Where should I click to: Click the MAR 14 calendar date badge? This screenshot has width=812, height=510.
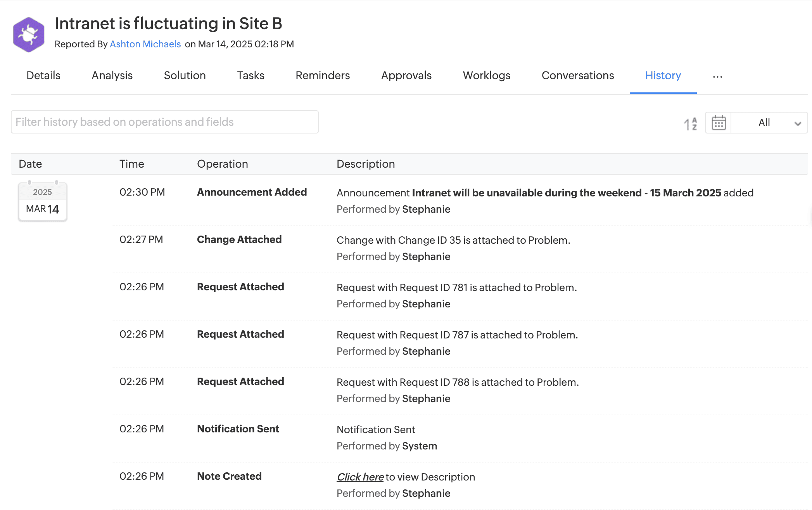coord(43,202)
